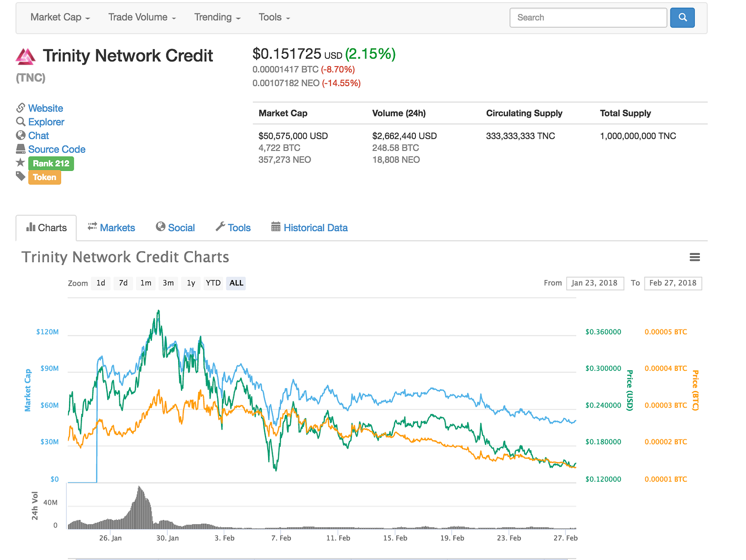Set chart zoom to 7d
The height and width of the screenshot is (560, 746).
[x=123, y=283]
